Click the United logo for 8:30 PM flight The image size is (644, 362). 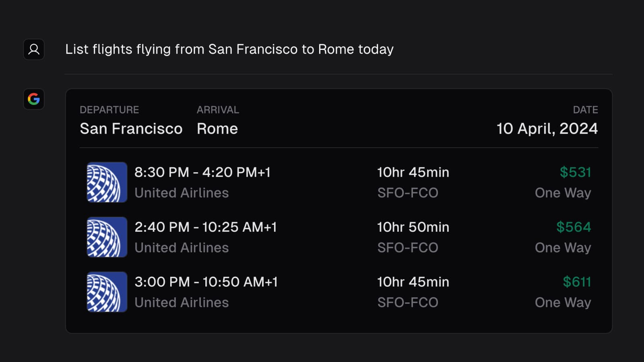tap(107, 182)
